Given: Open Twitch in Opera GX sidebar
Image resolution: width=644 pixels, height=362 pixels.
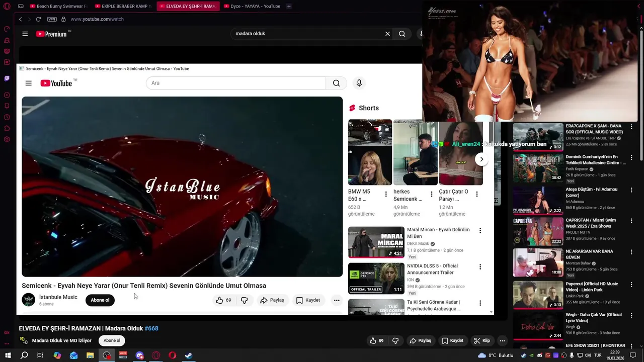Looking at the screenshot, I should pos(7,78).
